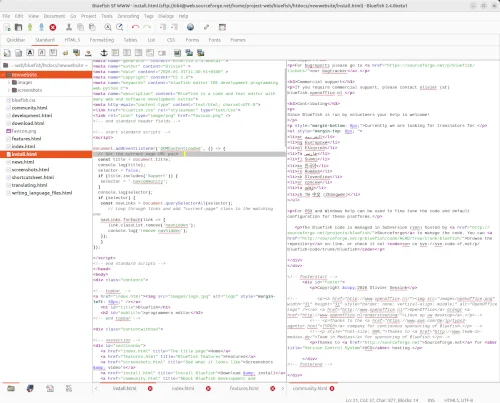Image resolution: width=500 pixels, height=403 pixels.
Task: Insert an anchor with the anchor icon
Action: (x=104, y=53)
